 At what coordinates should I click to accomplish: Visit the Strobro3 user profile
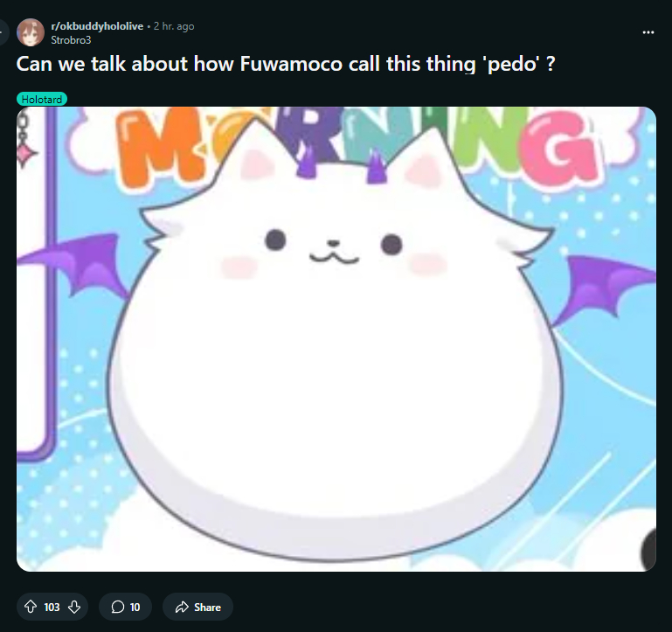coord(71,40)
